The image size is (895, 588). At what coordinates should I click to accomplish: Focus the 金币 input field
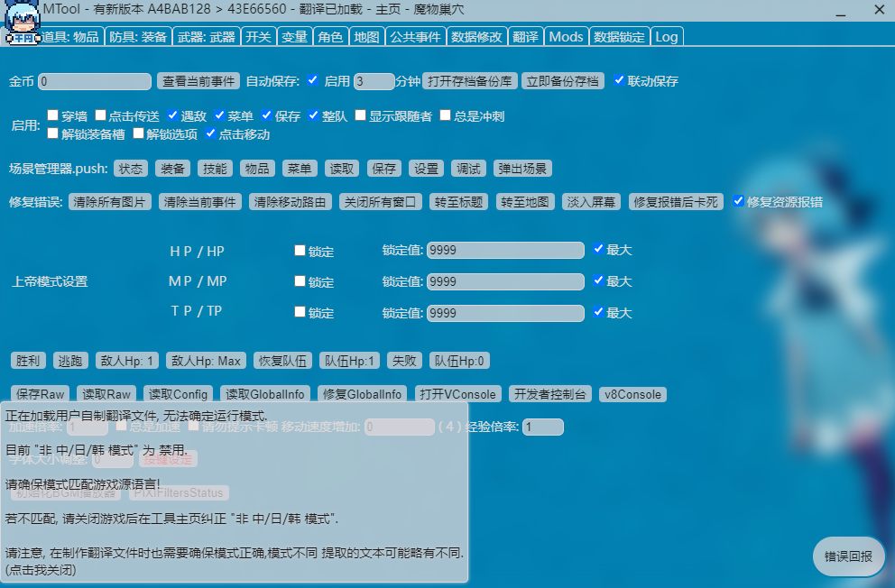click(94, 81)
